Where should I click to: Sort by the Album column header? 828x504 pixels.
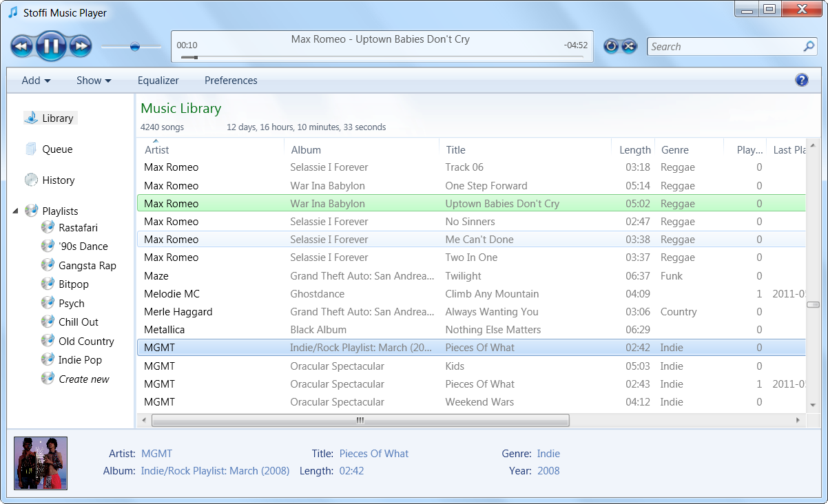click(362, 149)
